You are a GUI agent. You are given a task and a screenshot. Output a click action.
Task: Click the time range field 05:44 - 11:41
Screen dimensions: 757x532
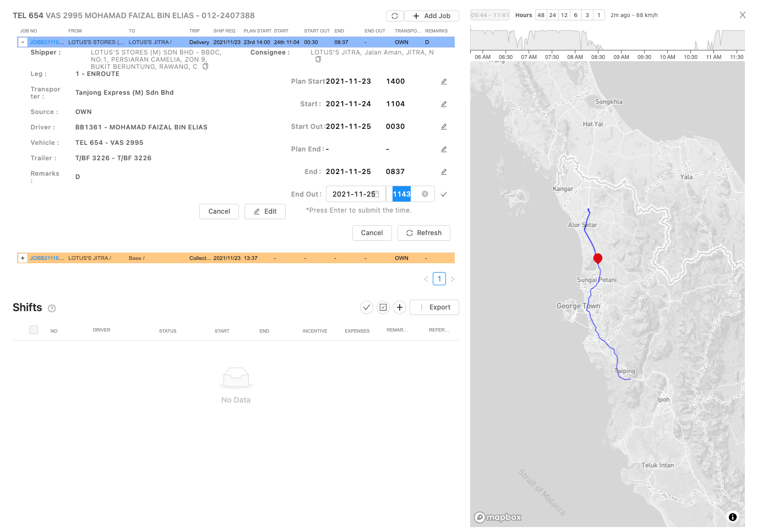[x=490, y=15]
